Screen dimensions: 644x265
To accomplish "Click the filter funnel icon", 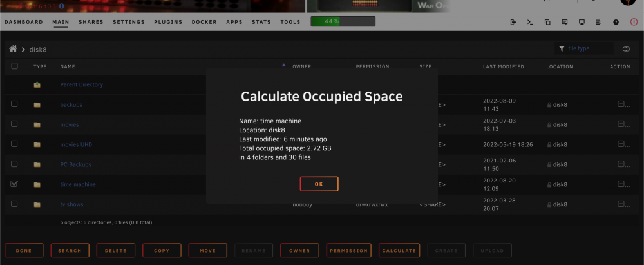I will coord(562,49).
